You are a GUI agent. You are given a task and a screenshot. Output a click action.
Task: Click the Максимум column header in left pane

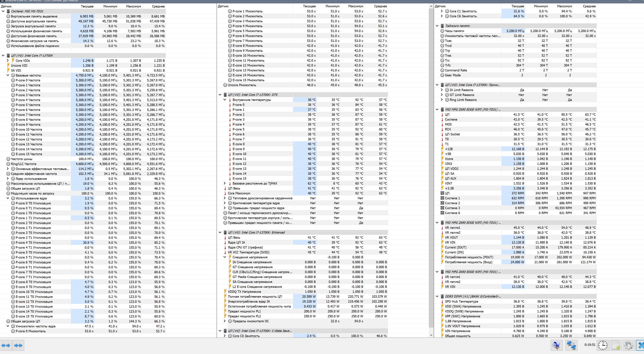133,6
